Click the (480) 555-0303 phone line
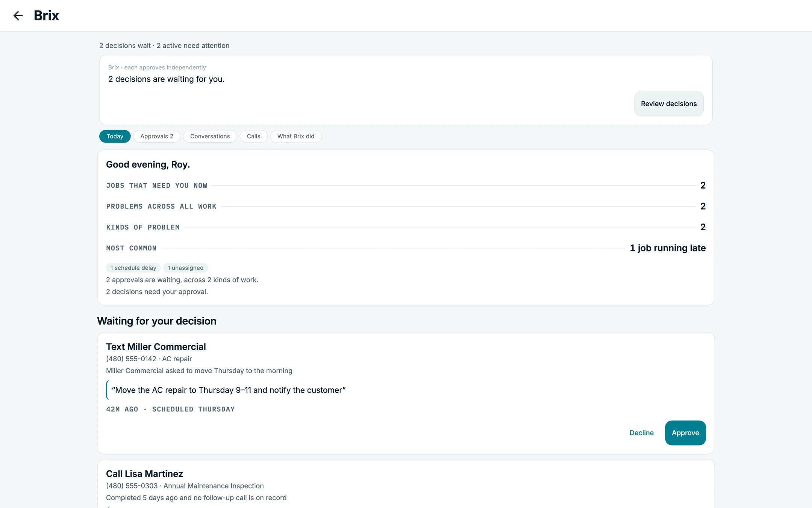Image resolution: width=812 pixels, height=508 pixels. click(x=185, y=486)
